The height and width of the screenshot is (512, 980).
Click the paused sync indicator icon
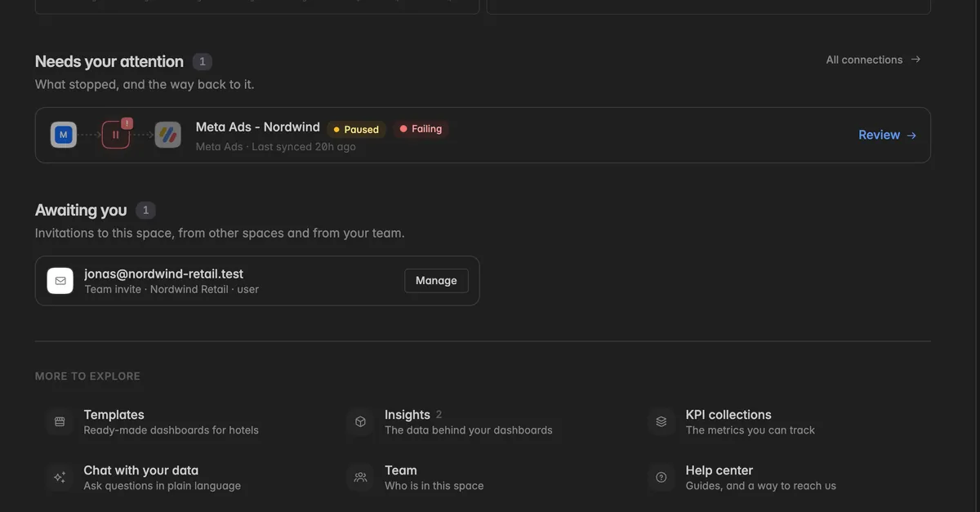[116, 135]
